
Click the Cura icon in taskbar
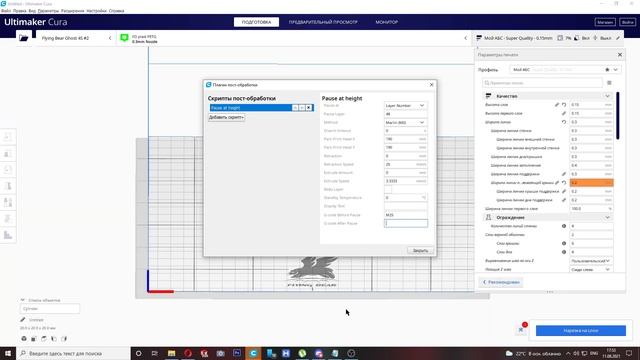[253, 353]
